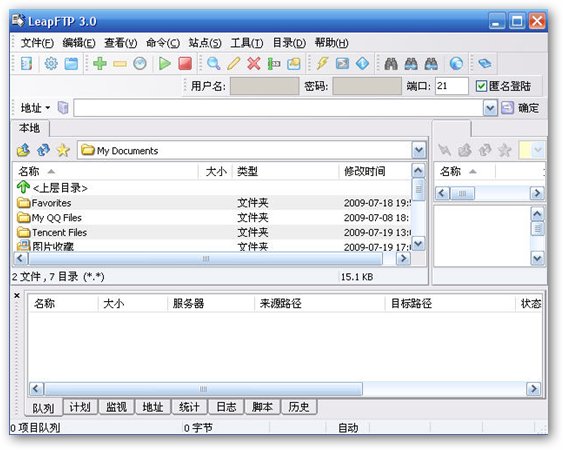This screenshot has height=450, width=563.
Task: Toggle the 匿名登陆 anonymous login checkbox
Action: pyautogui.click(x=481, y=86)
